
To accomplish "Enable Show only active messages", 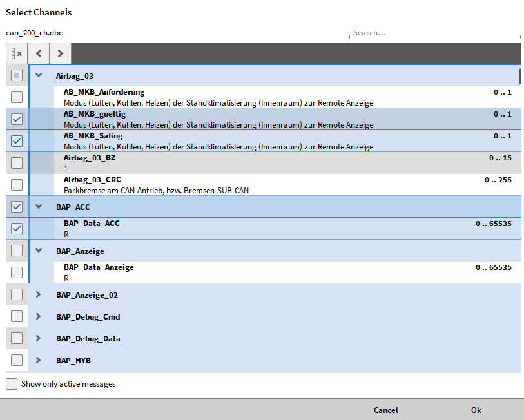I will 12,384.
